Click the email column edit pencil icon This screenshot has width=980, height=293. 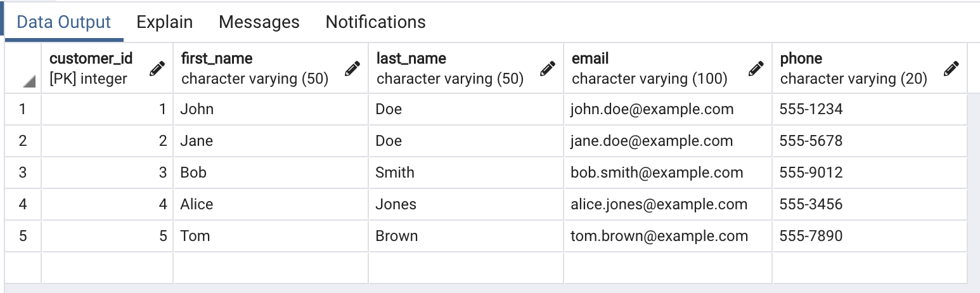pyautogui.click(x=756, y=69)
